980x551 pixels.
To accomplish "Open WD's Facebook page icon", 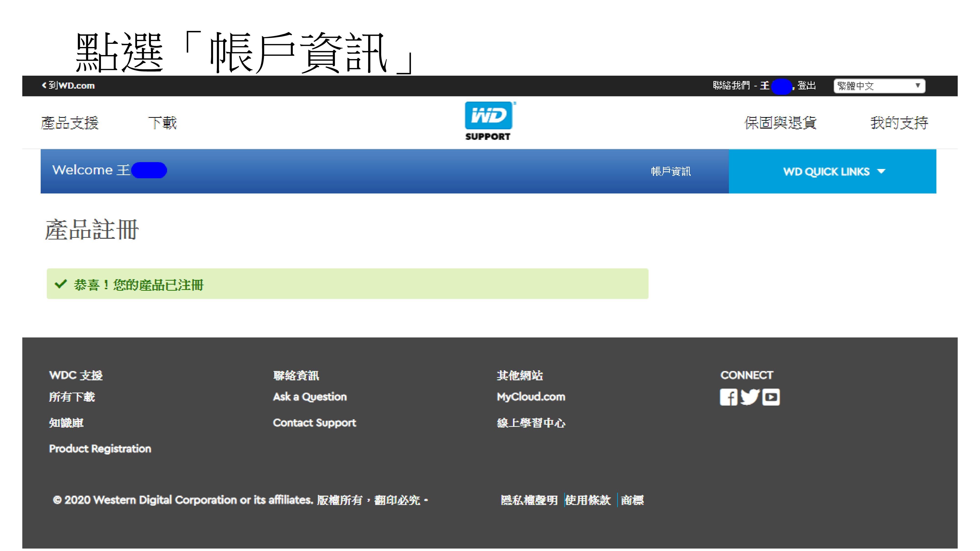I will pos(728,397).
